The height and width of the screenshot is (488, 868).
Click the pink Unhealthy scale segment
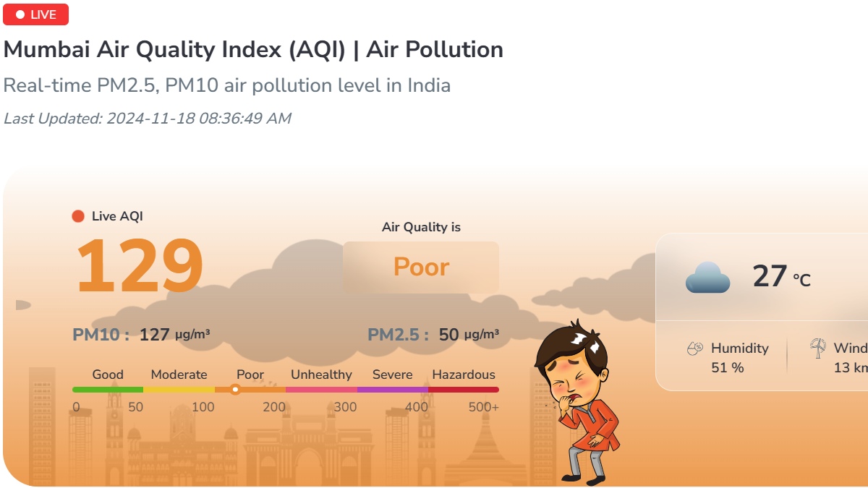(x=321, y=390)
